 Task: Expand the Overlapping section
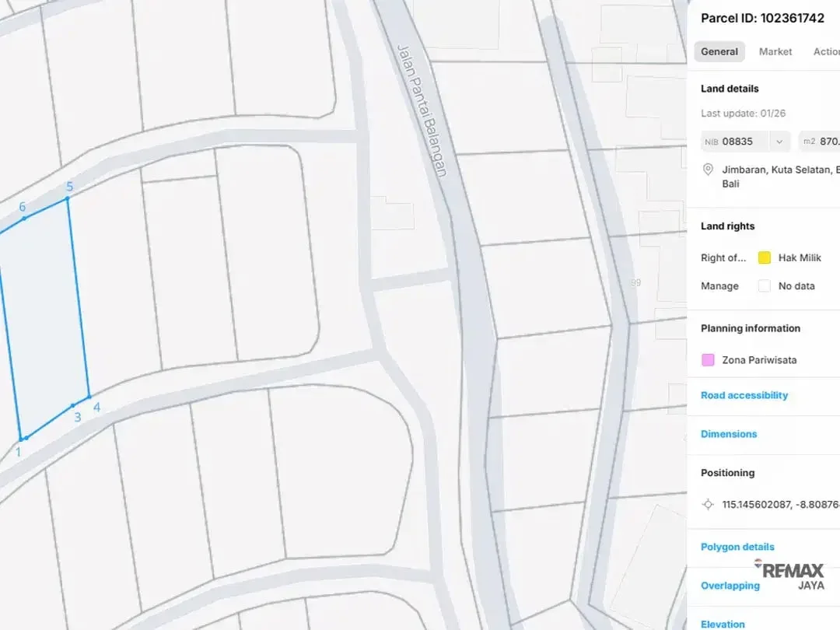click(730, 586)
